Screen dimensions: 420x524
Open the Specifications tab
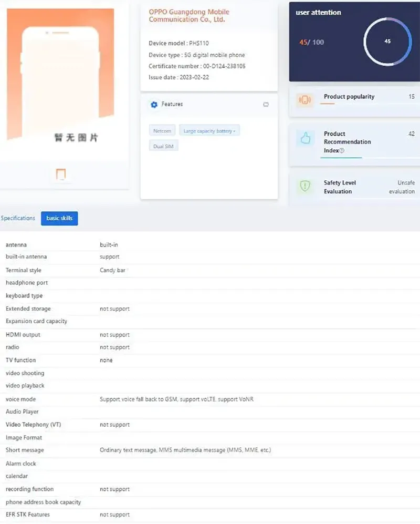point(18,218)
